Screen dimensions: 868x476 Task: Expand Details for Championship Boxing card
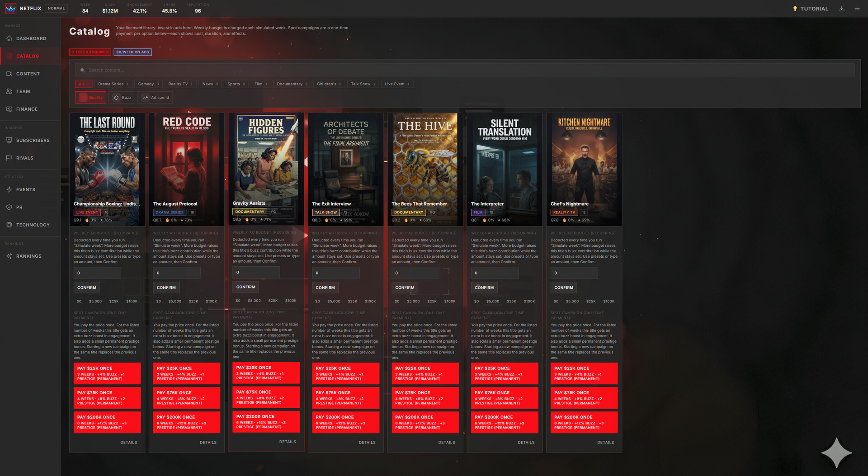click(128, 443)
